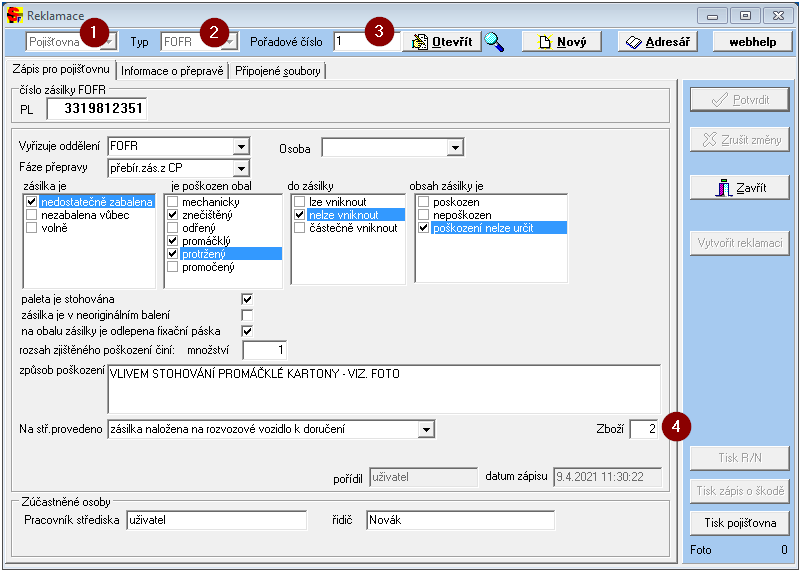Open the Adresář address book
The height and width of the screenshot is (572, 801).
656,41
